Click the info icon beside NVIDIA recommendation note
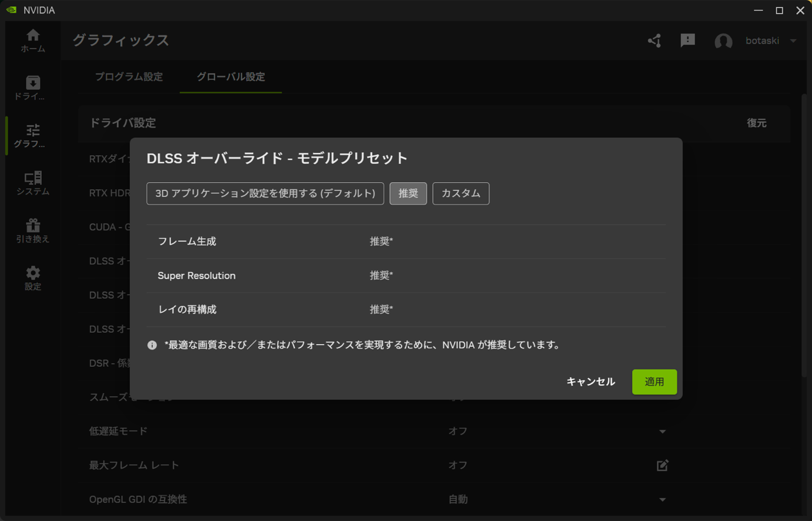 (152, 345)
